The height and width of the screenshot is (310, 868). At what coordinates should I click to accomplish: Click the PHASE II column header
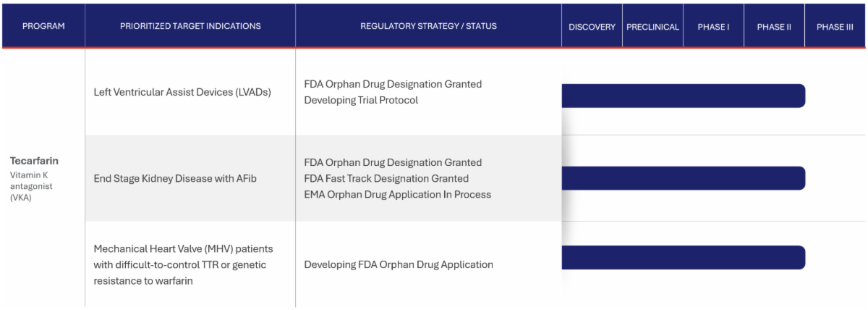tap(774, 27)
